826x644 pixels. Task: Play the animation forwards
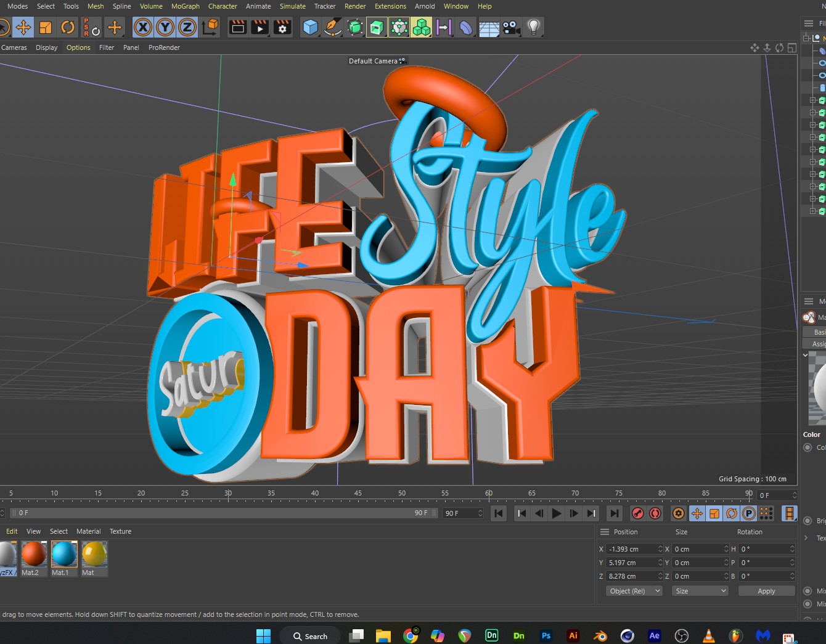556,513
